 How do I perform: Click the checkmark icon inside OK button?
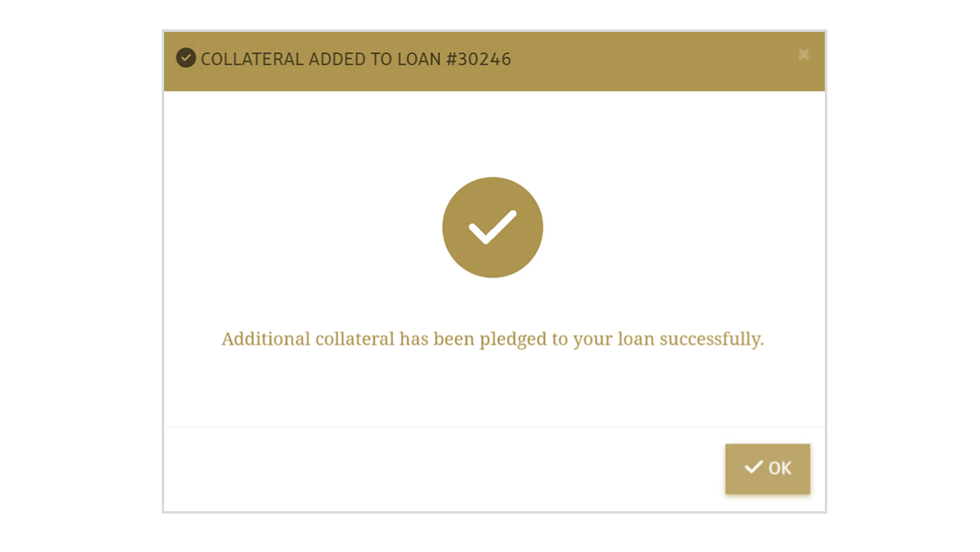coord(753,468)
